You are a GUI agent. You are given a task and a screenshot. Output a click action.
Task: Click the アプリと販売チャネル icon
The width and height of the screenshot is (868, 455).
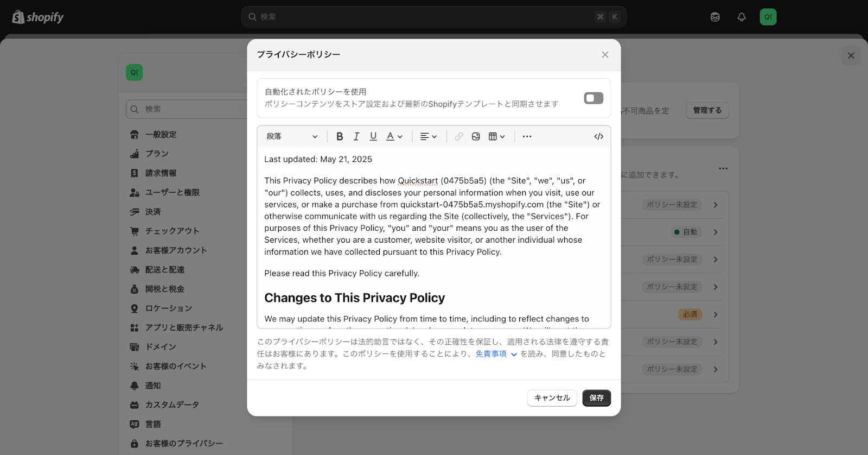pos(135,327)
